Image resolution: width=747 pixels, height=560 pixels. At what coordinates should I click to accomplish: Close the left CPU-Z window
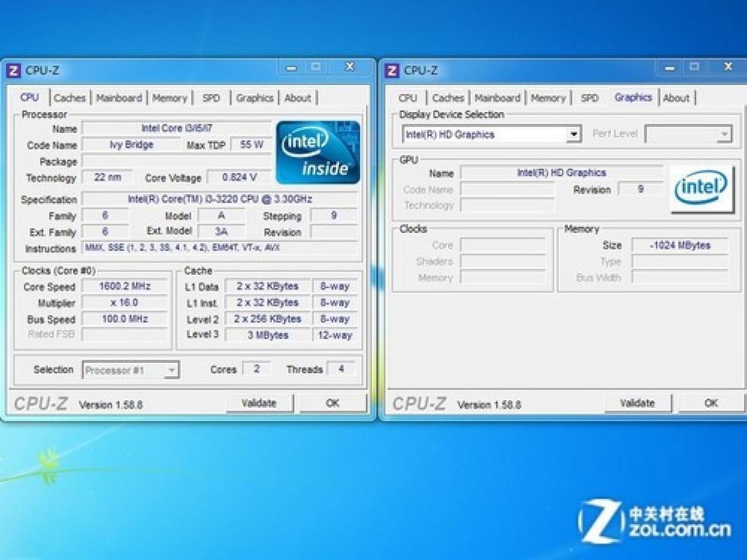pyautogui.click(x=350, y=68)
